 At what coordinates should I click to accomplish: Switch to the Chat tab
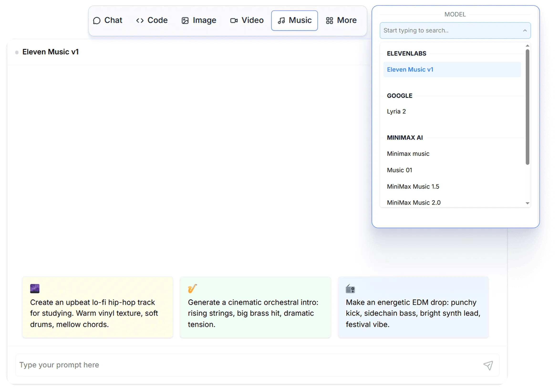tap(108, 20)
